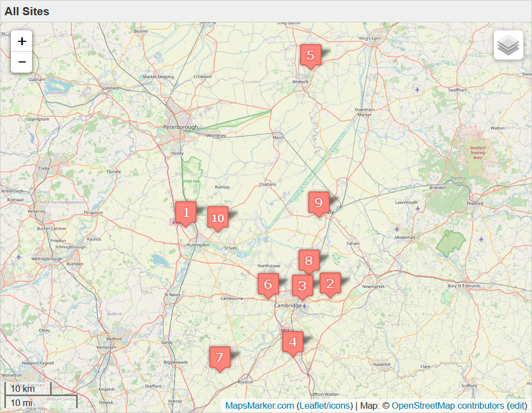Select map marker number 9
Image resolution: width=532 pixels, height=413 pixels.
(318, 204)
